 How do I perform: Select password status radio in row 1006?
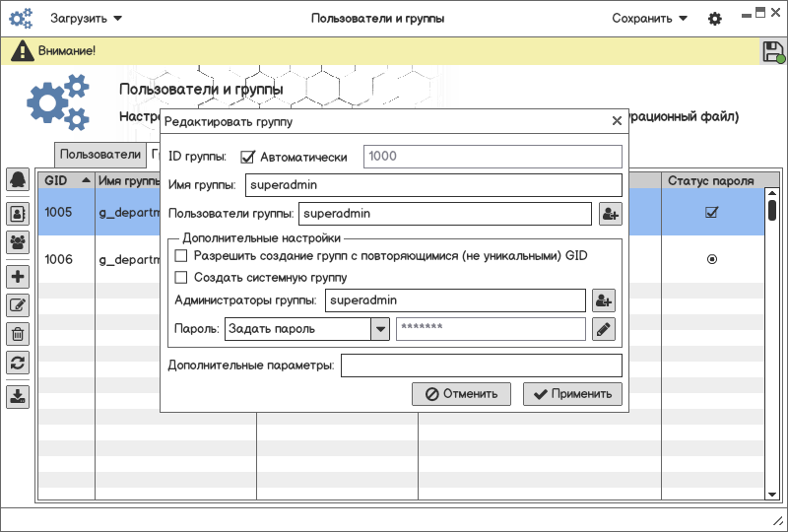click(711, 259)
